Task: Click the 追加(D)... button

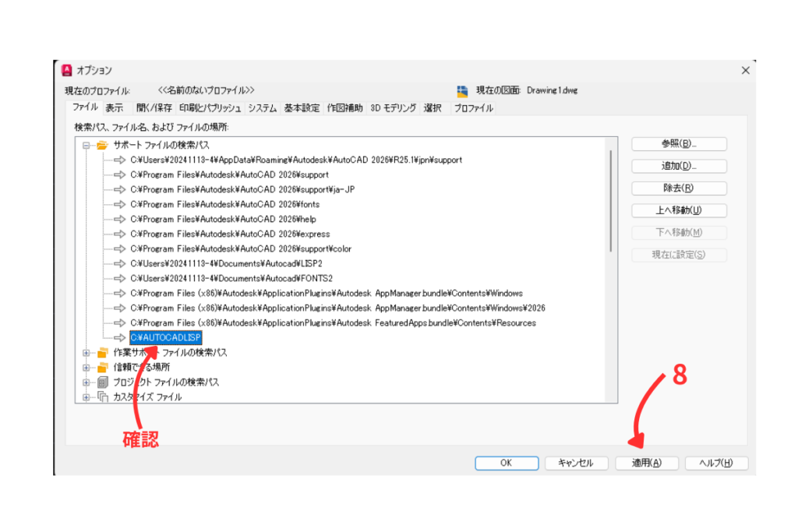Action: click(678, 166)
